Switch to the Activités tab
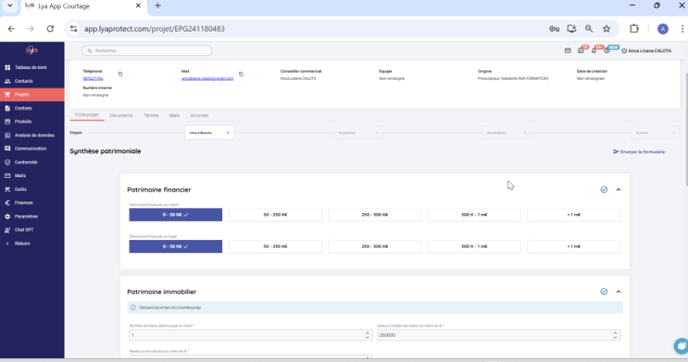The width and height of the screenshot is (688, 362). [x=199, y=115]
